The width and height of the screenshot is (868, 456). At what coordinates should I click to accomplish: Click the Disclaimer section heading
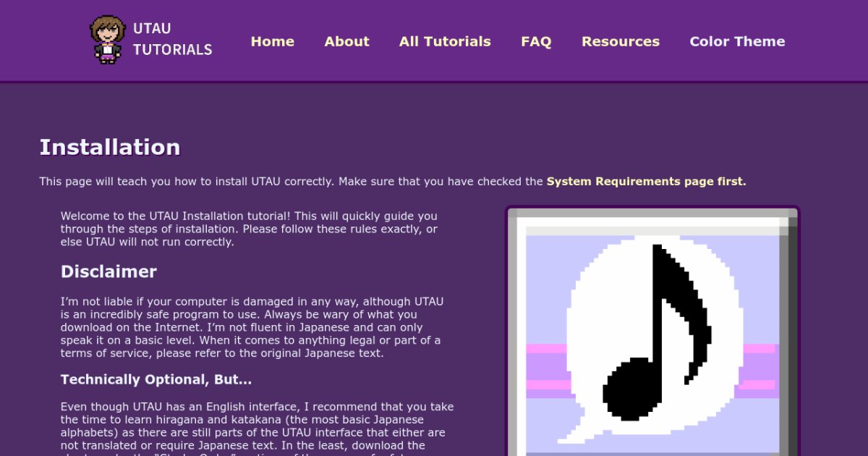click(109, 272)
